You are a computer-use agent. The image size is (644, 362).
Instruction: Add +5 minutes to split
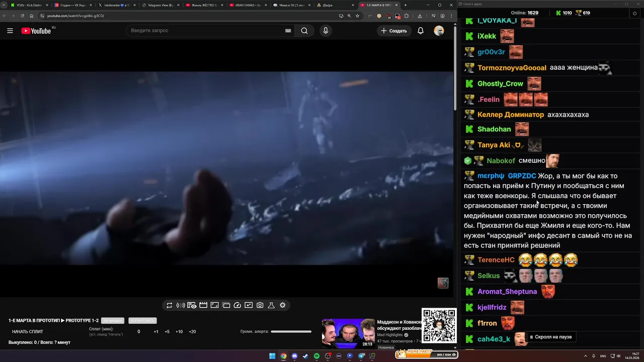167,332
